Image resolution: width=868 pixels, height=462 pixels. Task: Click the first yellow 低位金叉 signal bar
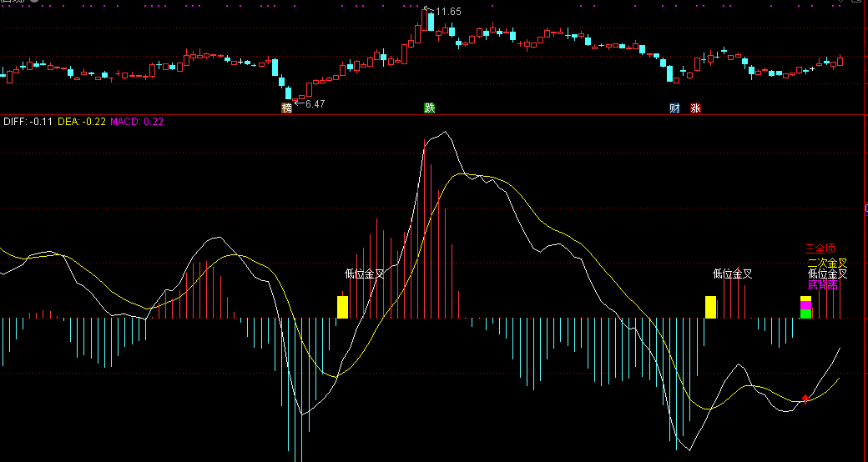coord(342,307)
